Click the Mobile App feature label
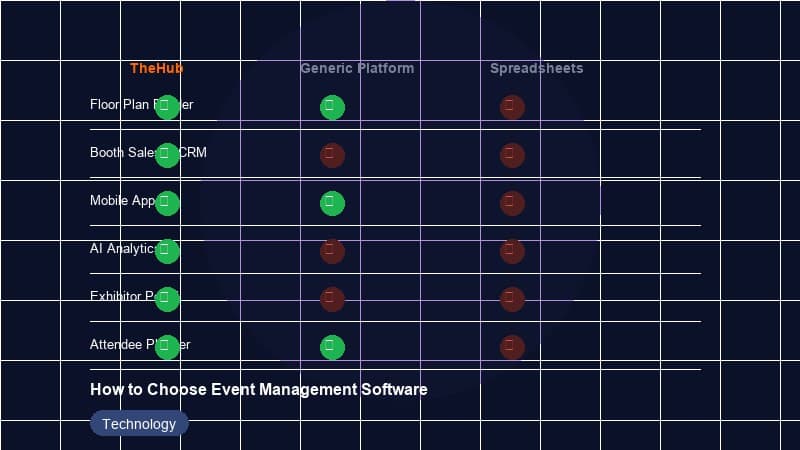Image resolution: width=800 pixels, height=450 pixels. point(122,201)
